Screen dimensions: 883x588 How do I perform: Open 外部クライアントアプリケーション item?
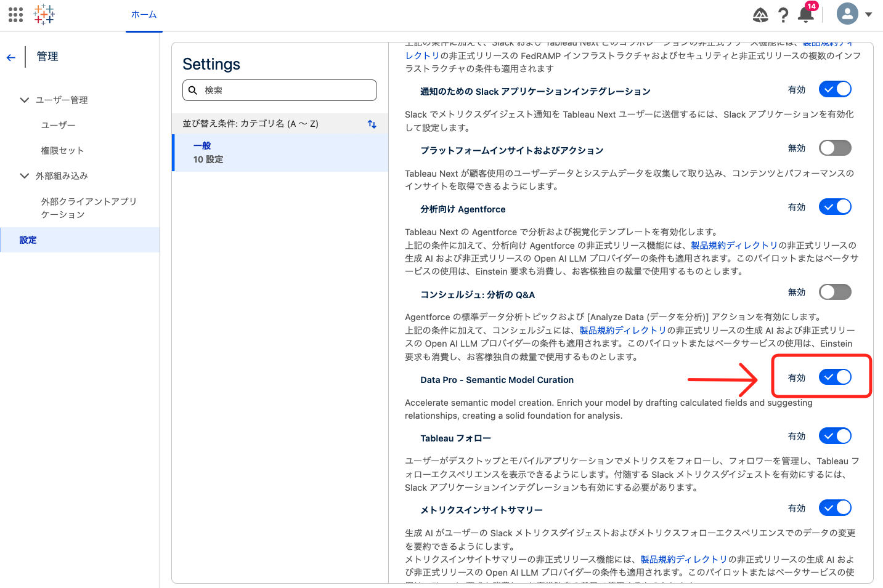tap(89, 207)
